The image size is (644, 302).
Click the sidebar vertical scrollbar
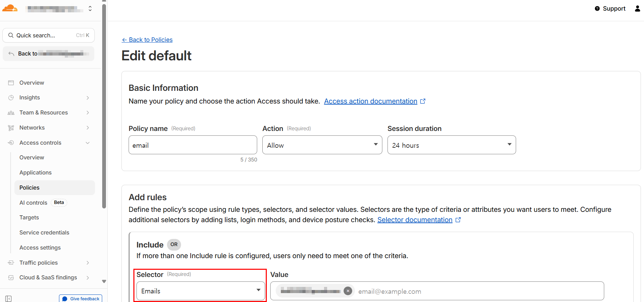point(104,106)
